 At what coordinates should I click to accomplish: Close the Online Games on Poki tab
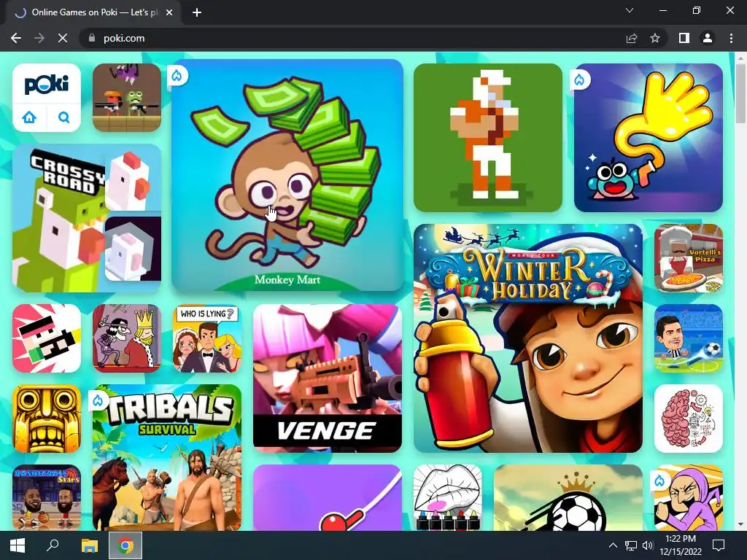(x=169, y=12)
